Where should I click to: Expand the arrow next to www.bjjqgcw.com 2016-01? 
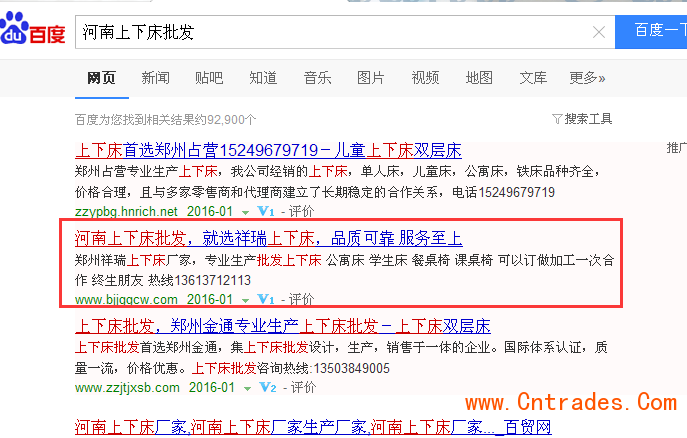pyautogui.click(x=245, y=301)
